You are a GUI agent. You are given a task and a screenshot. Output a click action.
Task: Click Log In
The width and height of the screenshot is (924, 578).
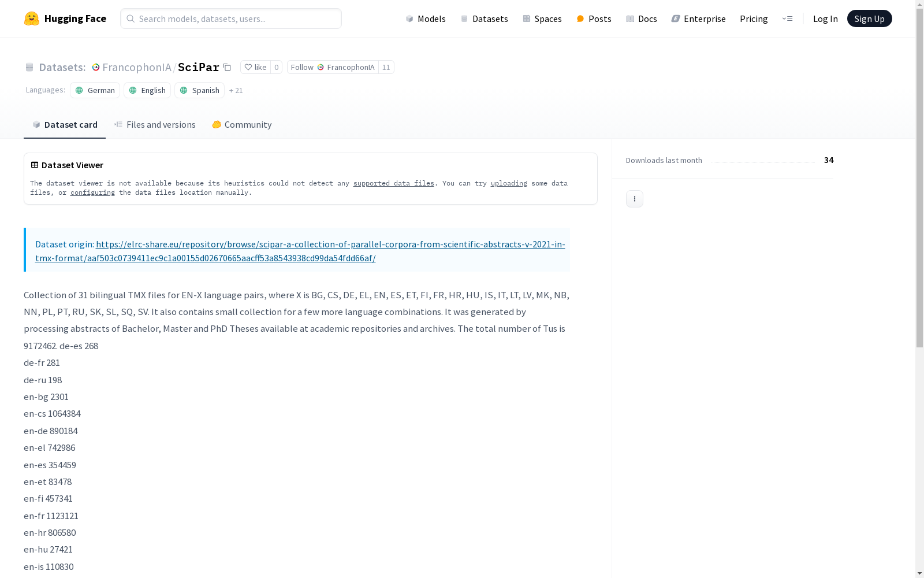(x=825, y=18)
